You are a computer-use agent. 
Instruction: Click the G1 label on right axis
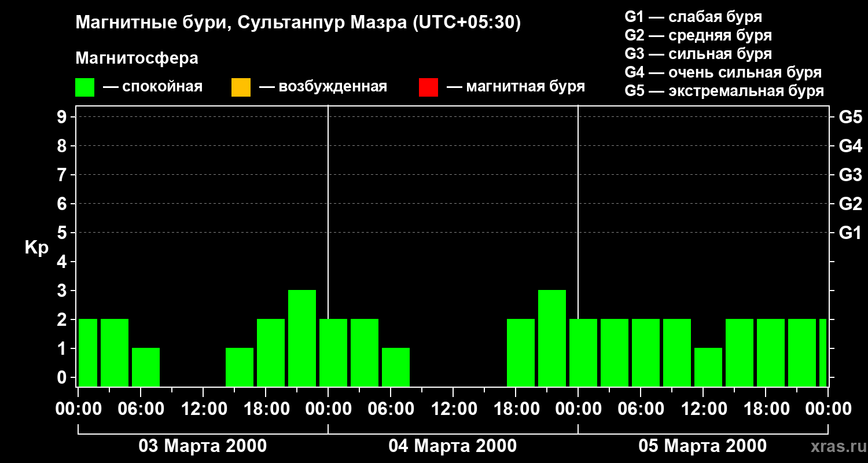click(x=850, y=233)
